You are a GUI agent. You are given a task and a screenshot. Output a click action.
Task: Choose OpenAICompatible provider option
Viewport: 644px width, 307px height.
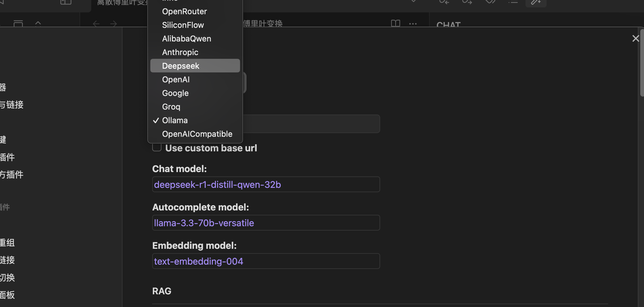click(x=197, y=134)
